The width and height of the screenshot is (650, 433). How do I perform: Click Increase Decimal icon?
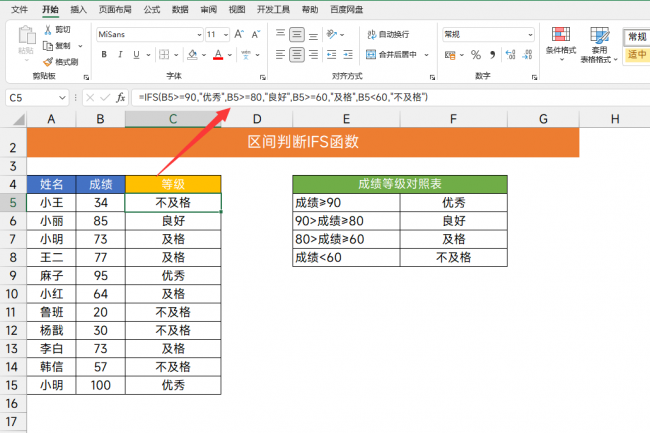click(511, 54)
